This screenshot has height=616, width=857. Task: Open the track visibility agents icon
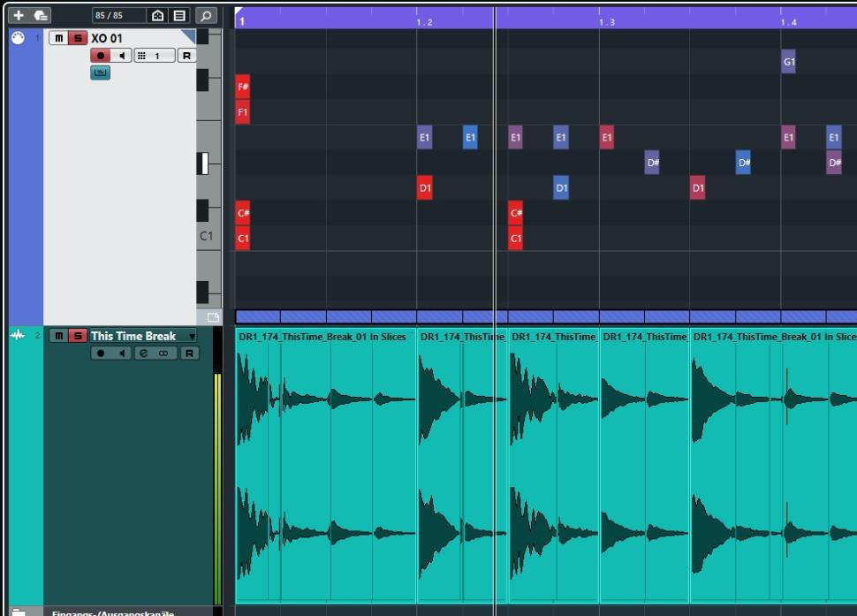pyautogui.click(x=157, y=15)
